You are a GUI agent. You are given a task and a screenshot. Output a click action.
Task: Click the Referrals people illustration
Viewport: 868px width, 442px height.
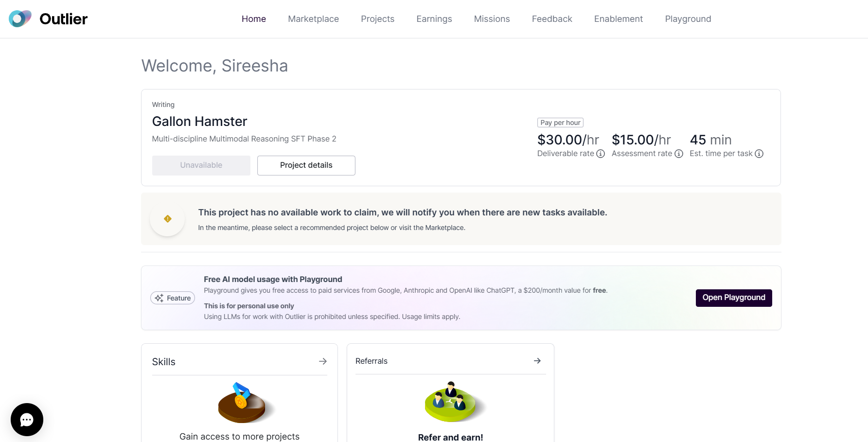(x=451, y=402)
